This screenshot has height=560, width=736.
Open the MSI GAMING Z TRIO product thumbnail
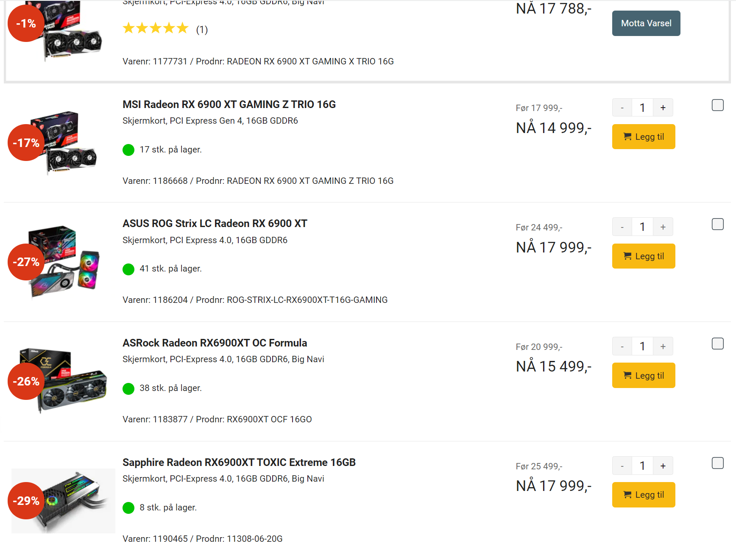64,142
